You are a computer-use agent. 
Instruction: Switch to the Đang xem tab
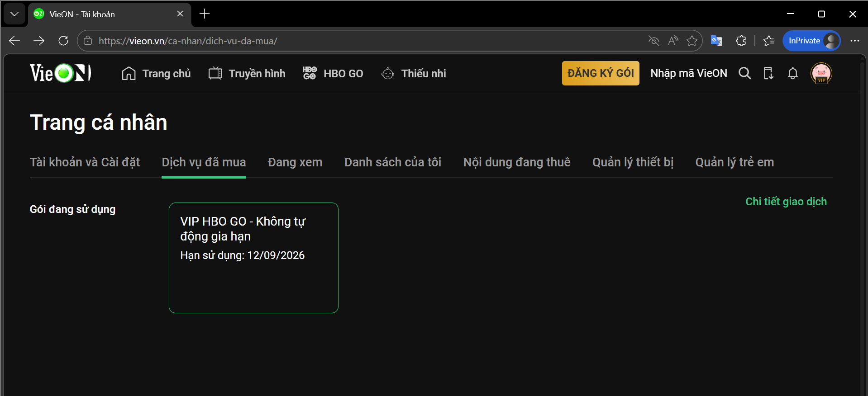coord(295,162)
